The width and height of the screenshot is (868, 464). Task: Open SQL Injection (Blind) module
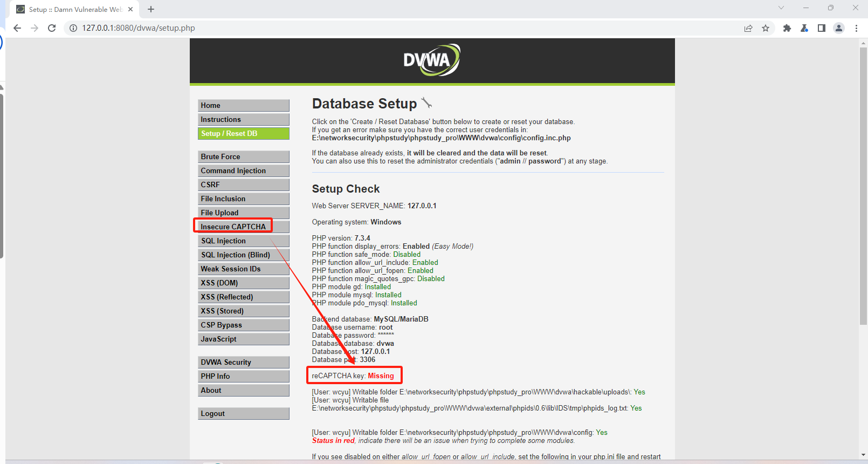[244, 255]
